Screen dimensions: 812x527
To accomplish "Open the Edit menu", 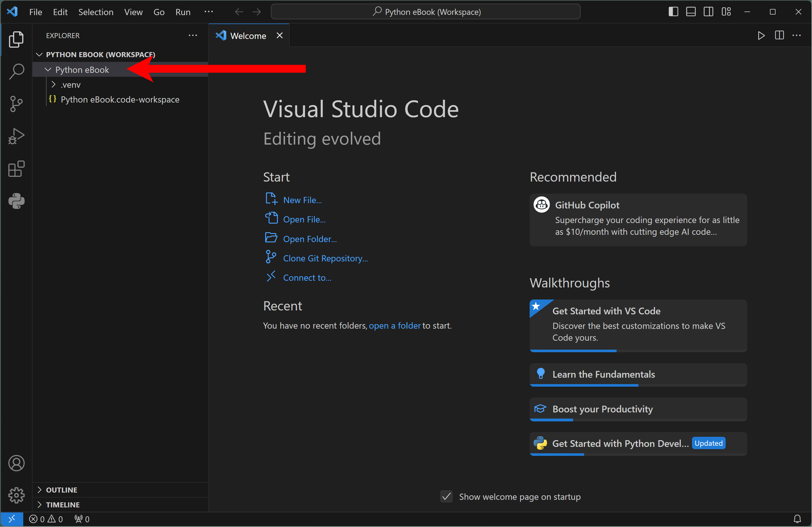I will (60, 12).
